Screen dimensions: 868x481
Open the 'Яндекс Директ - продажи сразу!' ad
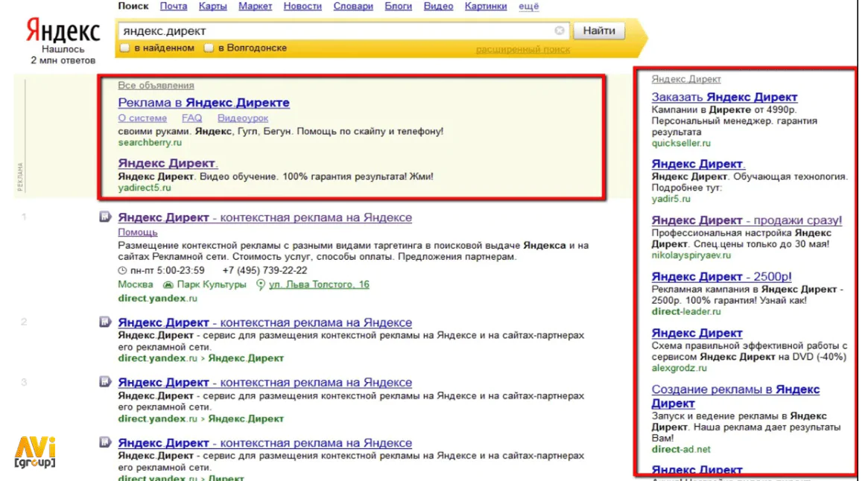(747, 220)
